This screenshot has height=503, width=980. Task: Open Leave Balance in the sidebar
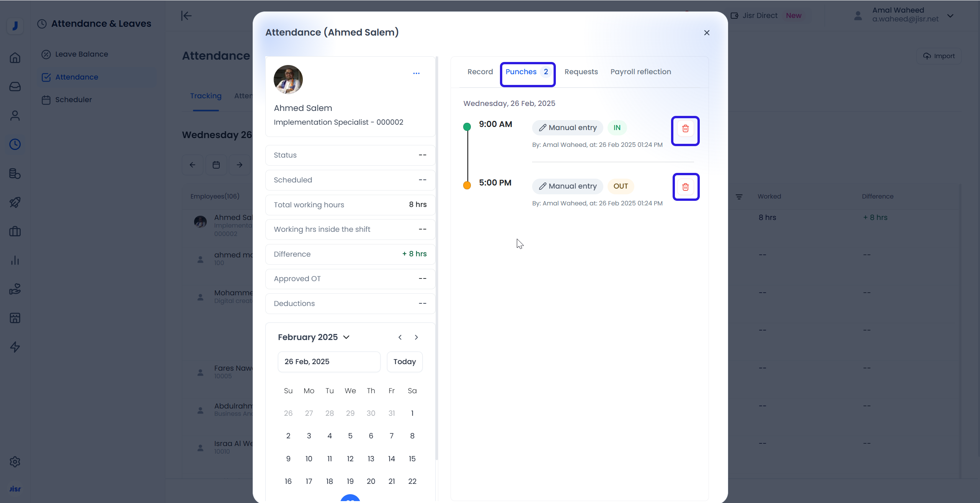tap(81, 54)
